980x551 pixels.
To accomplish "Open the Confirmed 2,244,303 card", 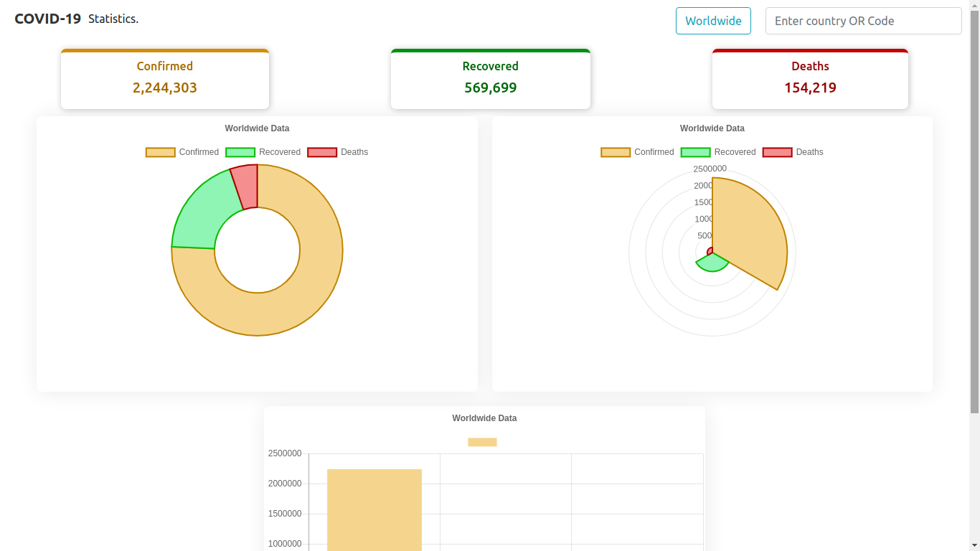I will 165,79.
